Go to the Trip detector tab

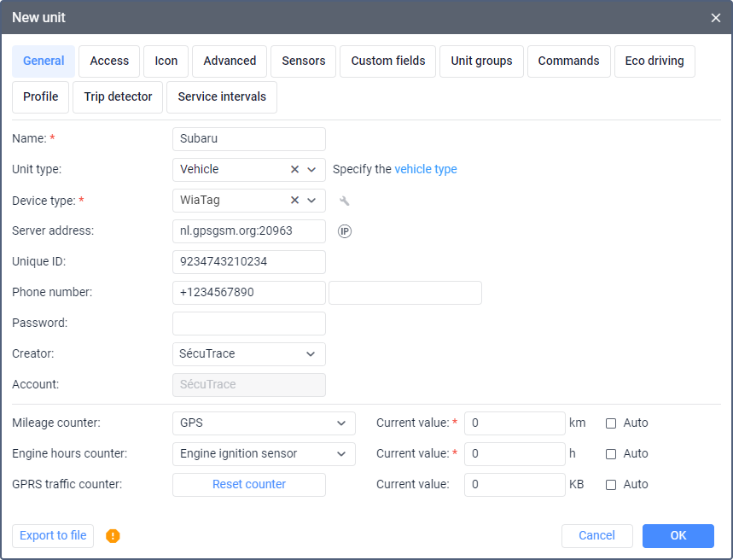click(118, 97)
